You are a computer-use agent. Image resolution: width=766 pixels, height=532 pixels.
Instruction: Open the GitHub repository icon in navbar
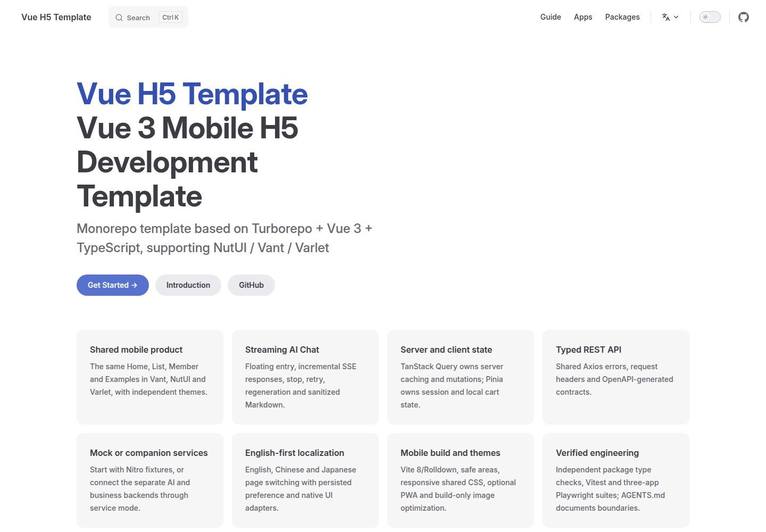tap(744, 17)
